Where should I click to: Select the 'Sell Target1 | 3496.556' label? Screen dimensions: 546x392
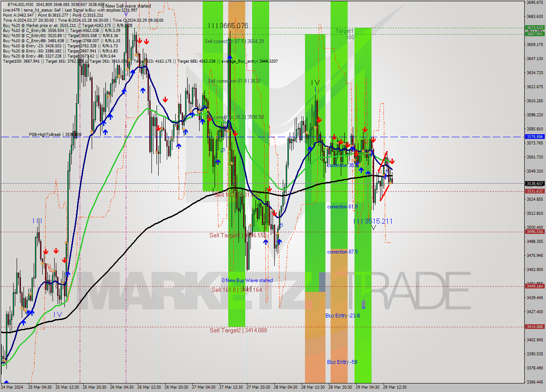coord(238,235)
